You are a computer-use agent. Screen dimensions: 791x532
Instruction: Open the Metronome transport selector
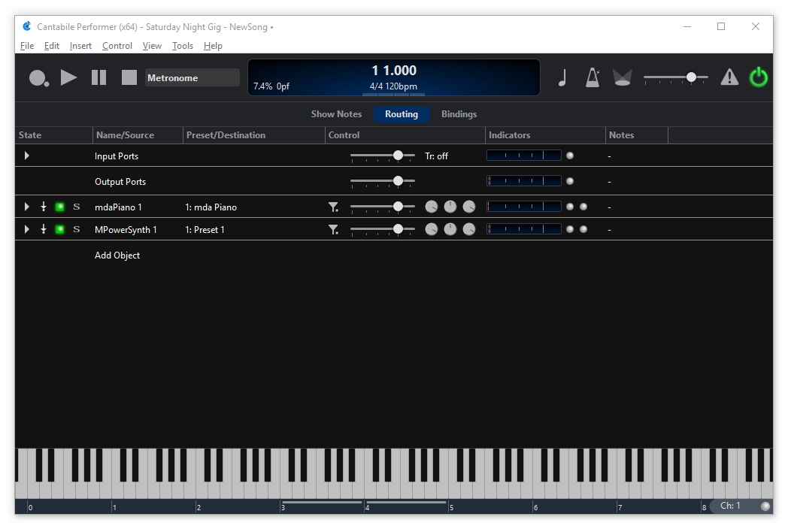coord(192,77)
